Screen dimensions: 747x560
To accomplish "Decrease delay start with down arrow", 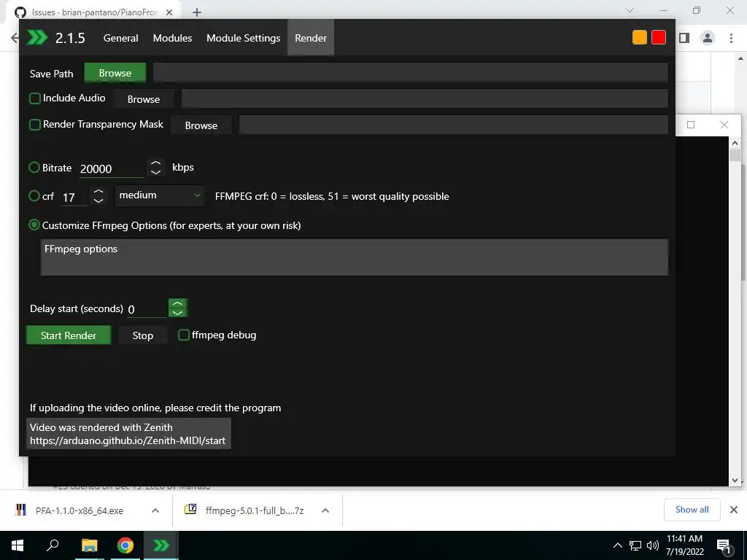I will click(x=178, y=313).
